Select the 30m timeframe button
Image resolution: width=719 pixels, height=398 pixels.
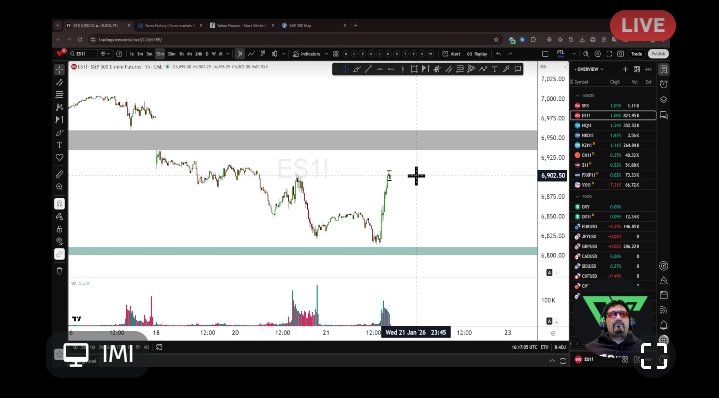(x=171, y=54)
